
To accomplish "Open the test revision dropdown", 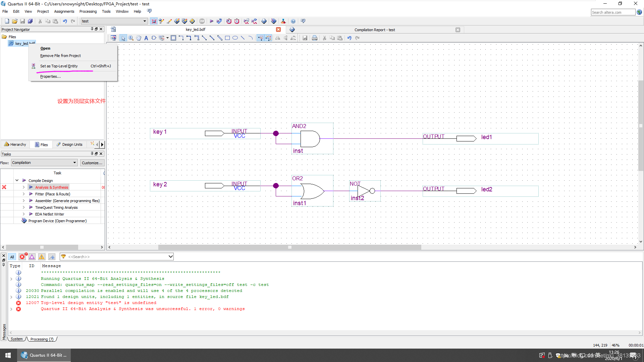I will pyautogui.click(x=145, y=21).
